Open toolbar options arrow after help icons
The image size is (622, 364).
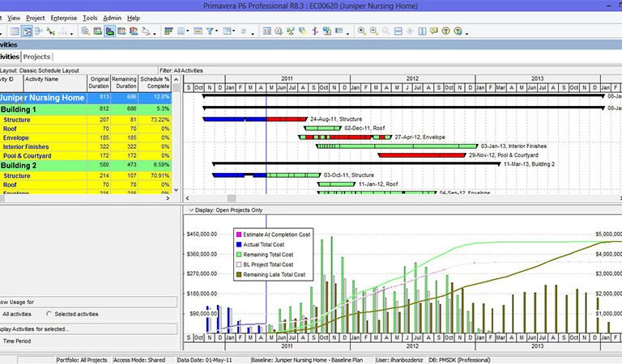coord(466,34)
